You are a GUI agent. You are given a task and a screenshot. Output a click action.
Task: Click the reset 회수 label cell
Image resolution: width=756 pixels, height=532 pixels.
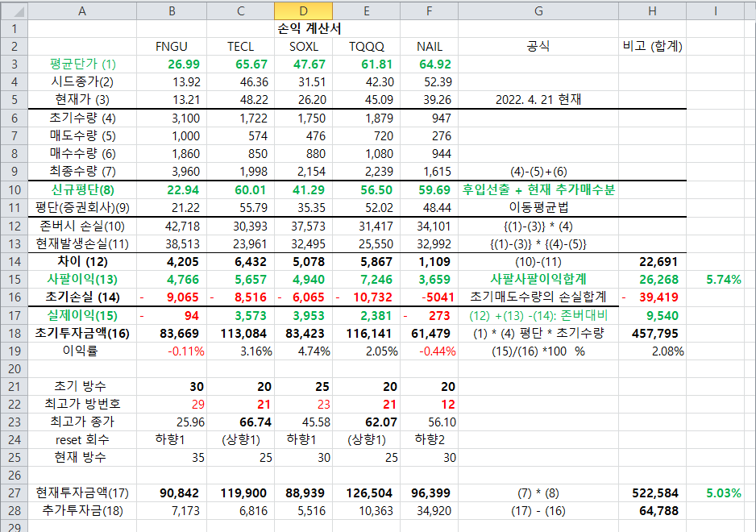[x=82, y=440]
